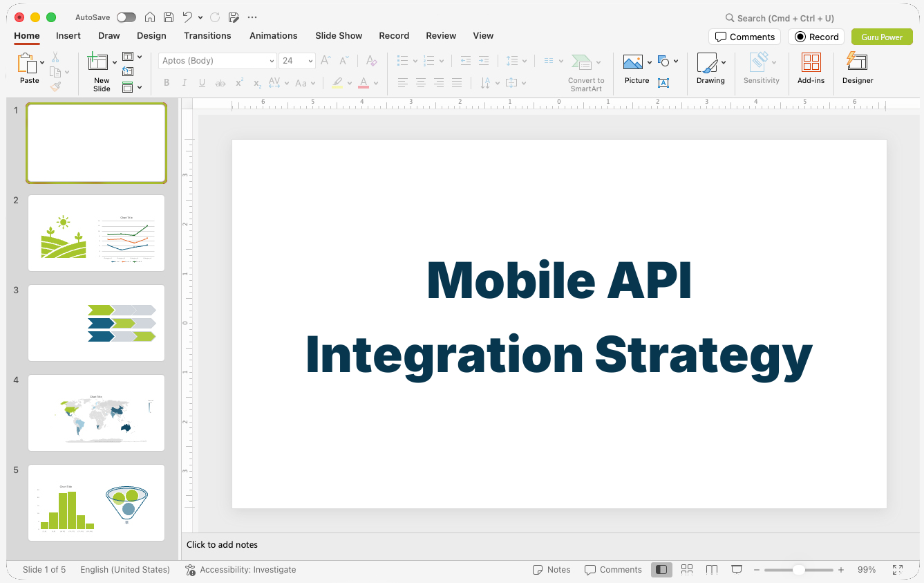Viewport: 924px width, 583px height.
Task: Click the green Guru Power button
Action: coord(882,37)
